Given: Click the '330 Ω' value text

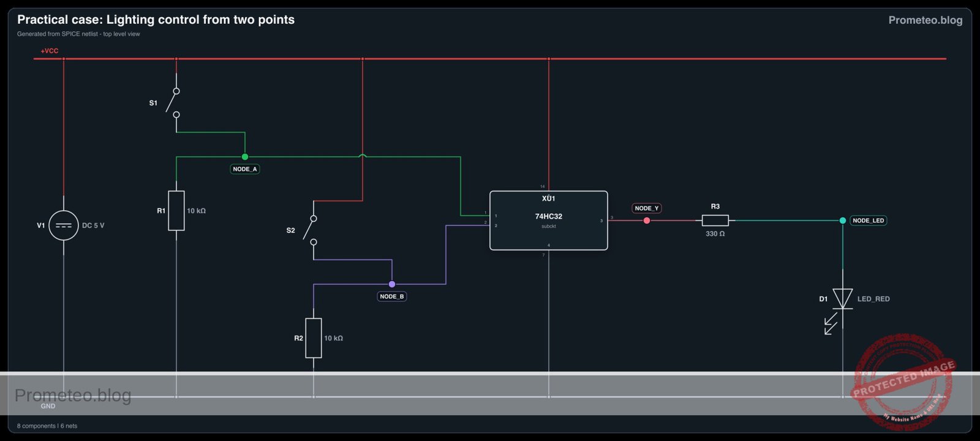Looking at the screenshot, I should coord(715,234).
